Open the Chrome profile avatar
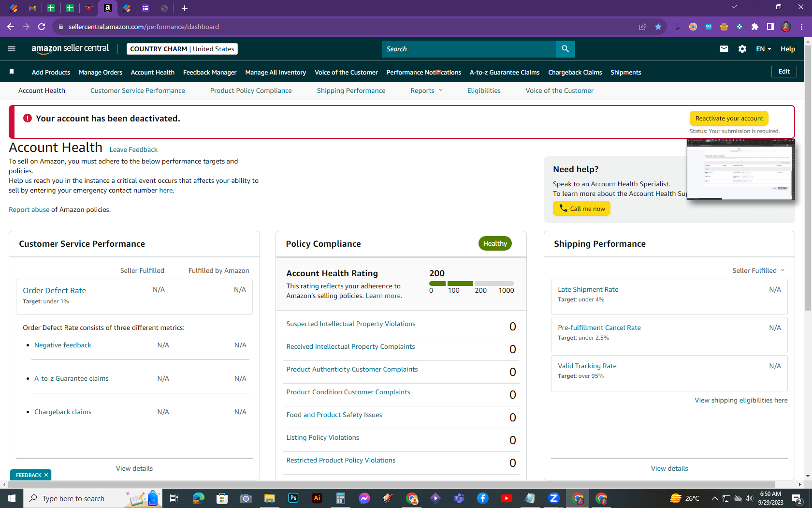This screenshot has height=508, width=812. (x=786, y=27)
